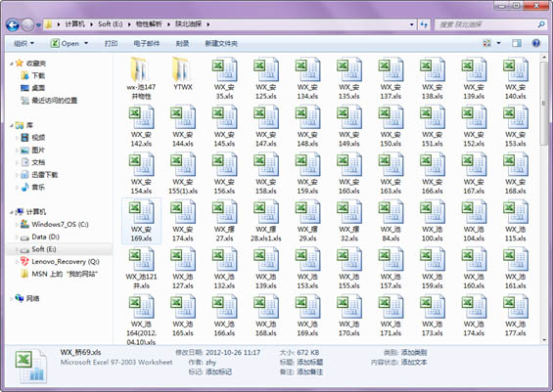Collapse the 收藏夹 favorites group

point(12,64)
